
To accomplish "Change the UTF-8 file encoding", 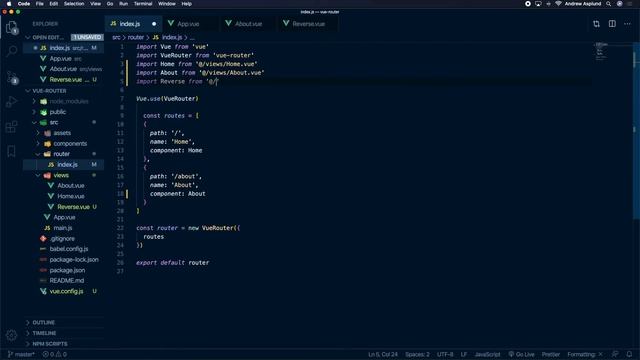I will tap(445, 354).
